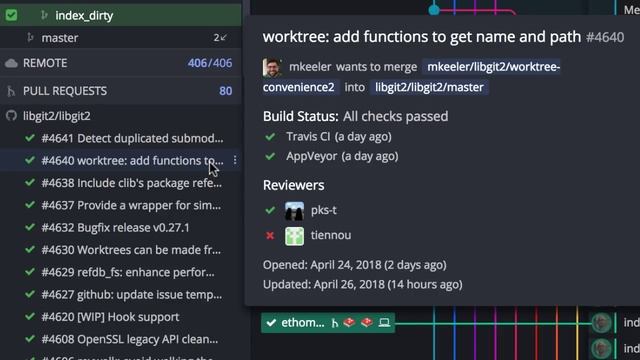Click the passed check icon of #4620
The width and height of the screenshot is (640, 360).
[x=30, y=316]
